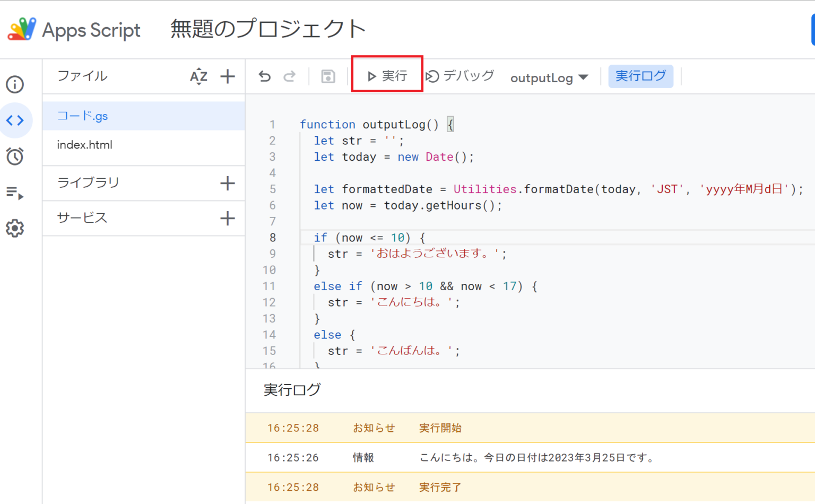Open Project Settings via the gear icon
This screenshot has width=815, height=504.
click(x=15, y=228)
